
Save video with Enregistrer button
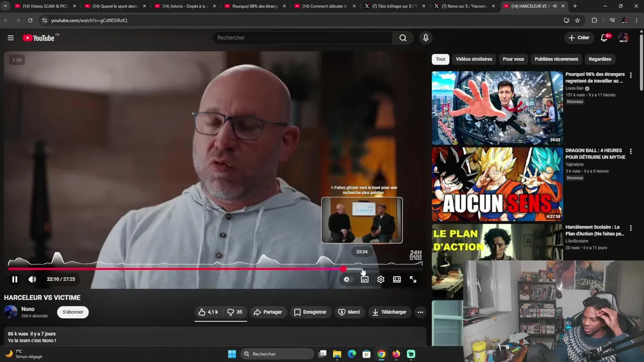point(310,312)
